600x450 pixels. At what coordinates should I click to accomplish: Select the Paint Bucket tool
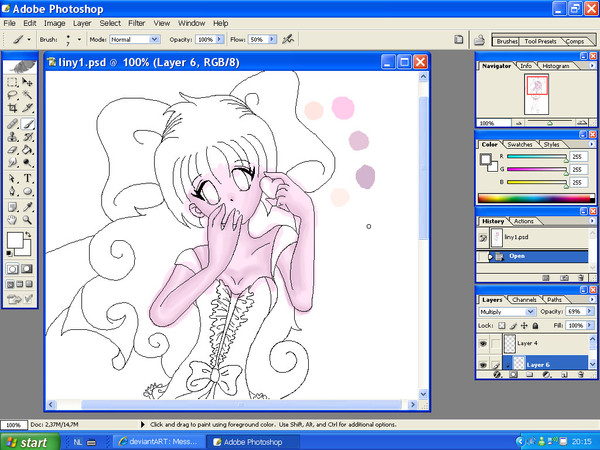tap(27, 150)
